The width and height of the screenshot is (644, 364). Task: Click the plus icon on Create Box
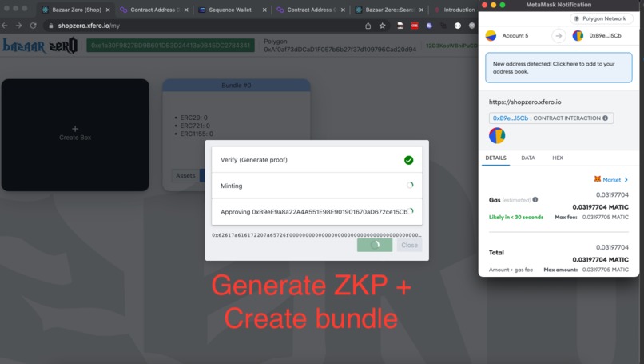75,129
